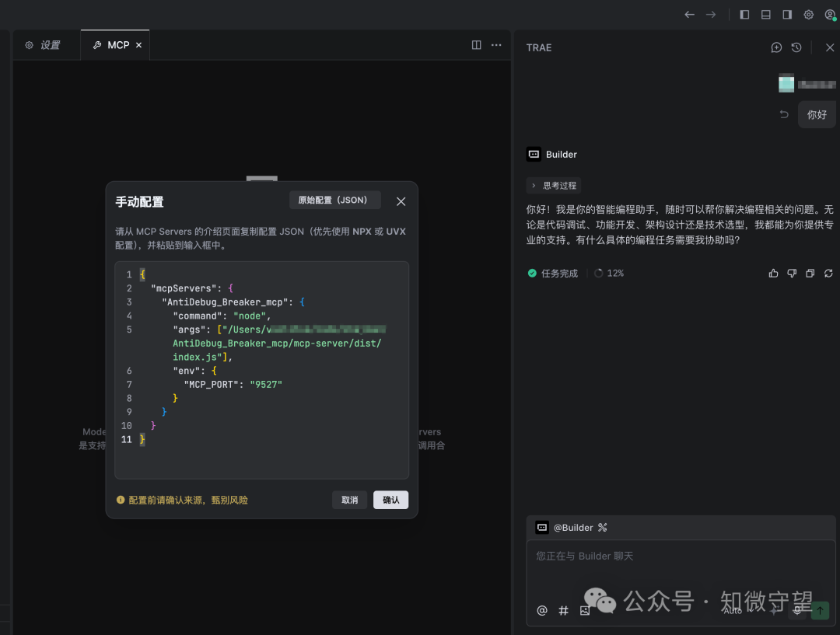Switch to the 设置 tab

click(43, 46)
